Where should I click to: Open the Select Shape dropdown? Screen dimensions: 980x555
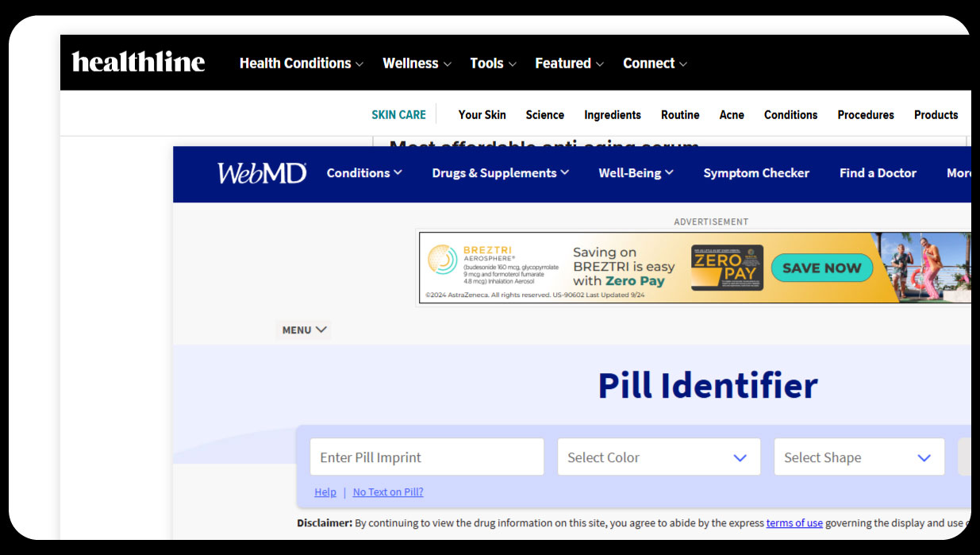(859, 457)
